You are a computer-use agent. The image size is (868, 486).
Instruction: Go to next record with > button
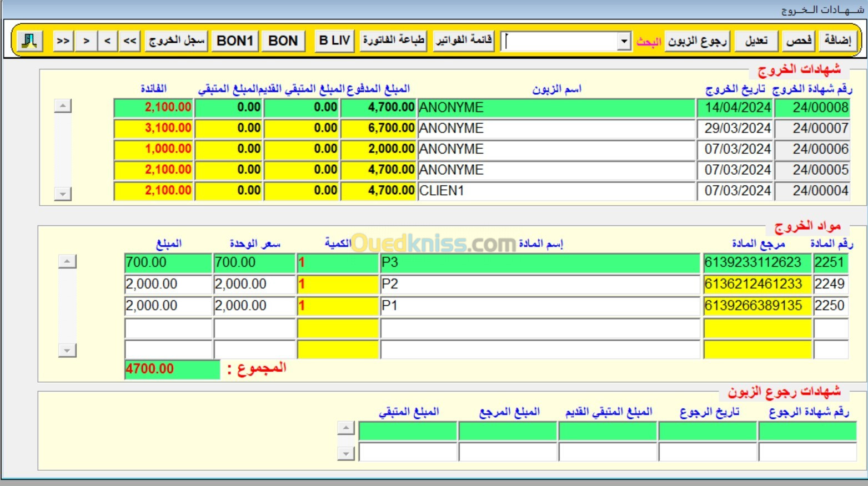pyautogui.click(x=86, y=40)
